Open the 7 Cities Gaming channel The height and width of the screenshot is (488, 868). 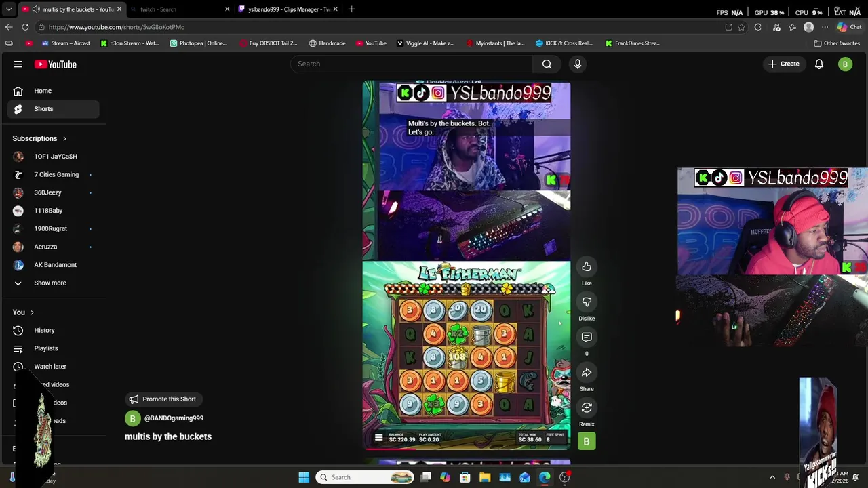[x=54, y=174]
